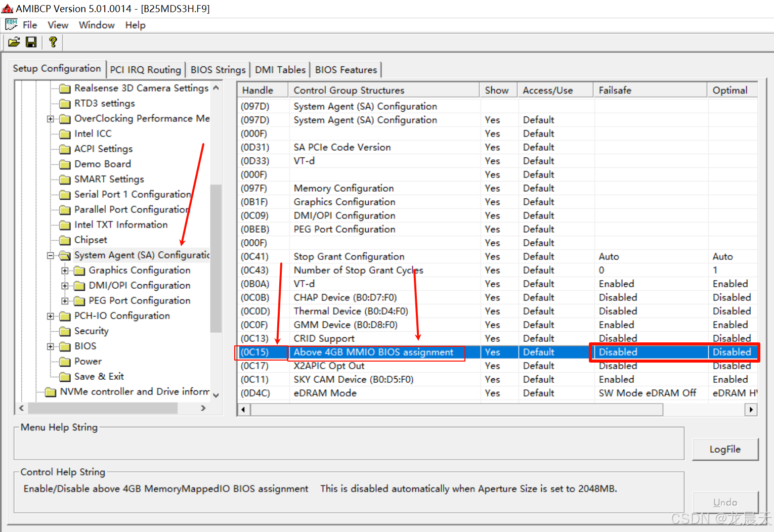The height and width of the screenshot is (532, 774).
Task: Select the Realsense 3D Camera Settings folder
Action: tap(134, 88)
